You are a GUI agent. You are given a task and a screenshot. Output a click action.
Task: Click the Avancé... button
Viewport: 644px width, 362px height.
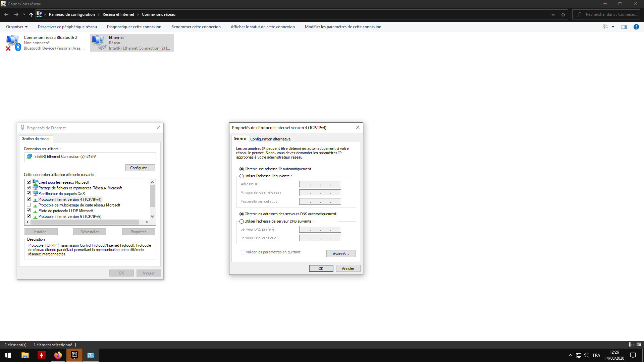tap(341, 254)
